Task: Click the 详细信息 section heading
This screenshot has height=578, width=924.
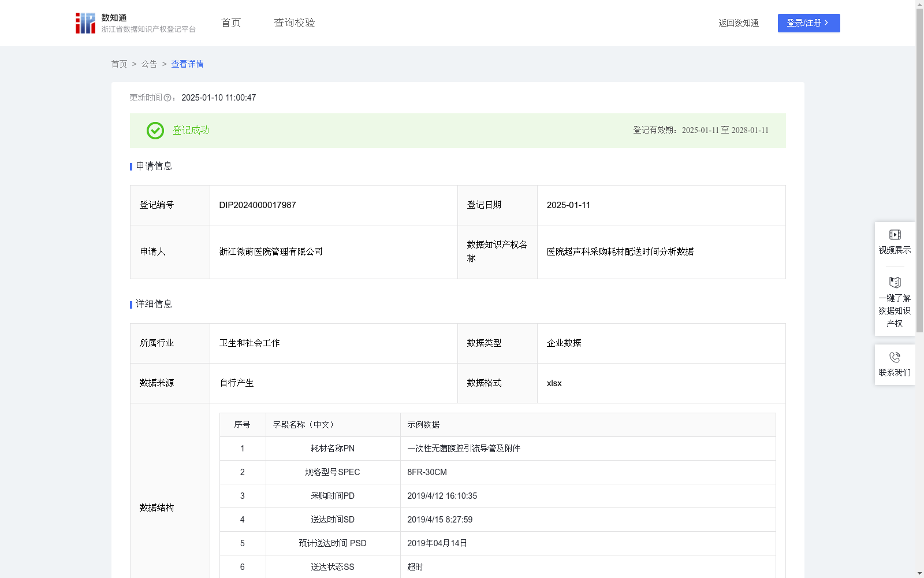Action: (x=154, y=305)
